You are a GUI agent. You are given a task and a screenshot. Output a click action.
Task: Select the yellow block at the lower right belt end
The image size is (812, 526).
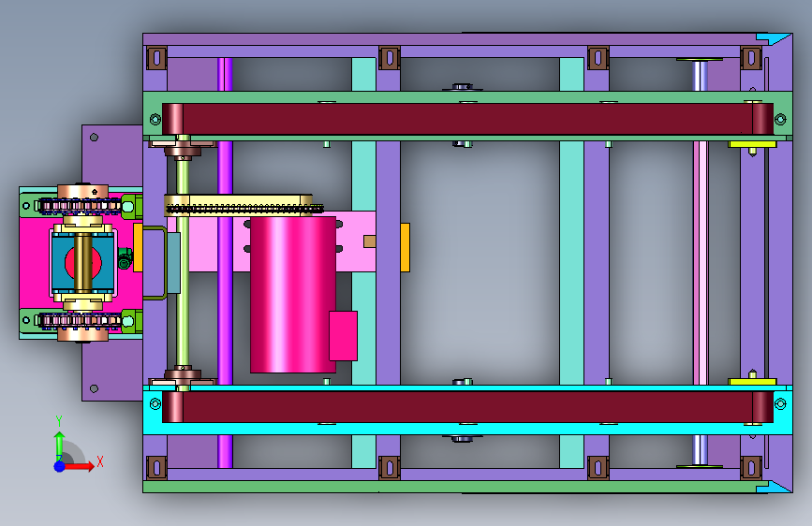click(x=752, y=382)
